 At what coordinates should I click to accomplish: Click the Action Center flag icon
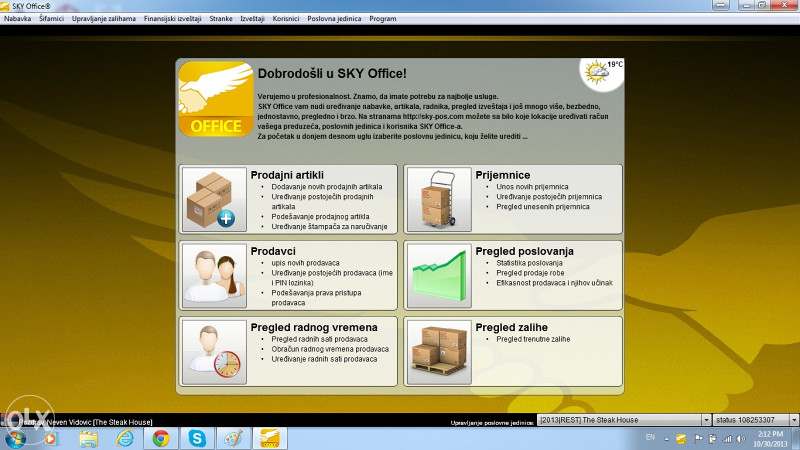(698, 439)
